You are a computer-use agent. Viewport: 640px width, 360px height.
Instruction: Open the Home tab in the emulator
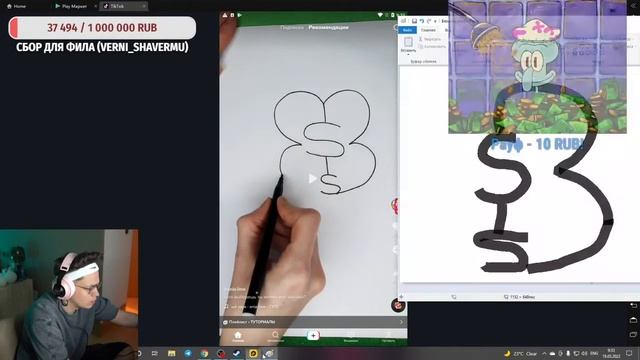click(16, 6)
